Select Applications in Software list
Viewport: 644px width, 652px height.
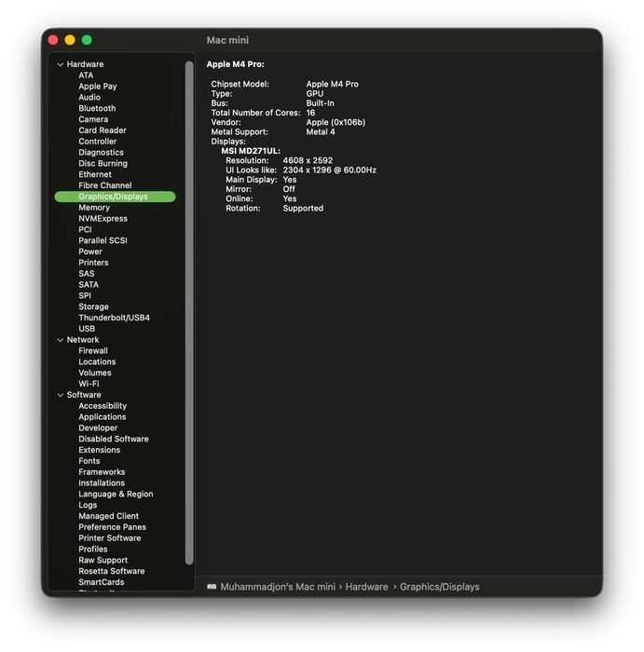pos(102,417)
